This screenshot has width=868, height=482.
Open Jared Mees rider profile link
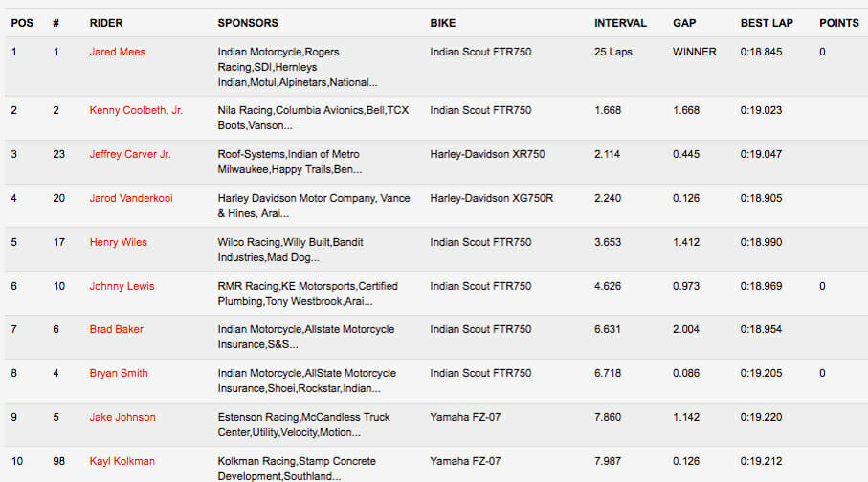pos(117,52)
